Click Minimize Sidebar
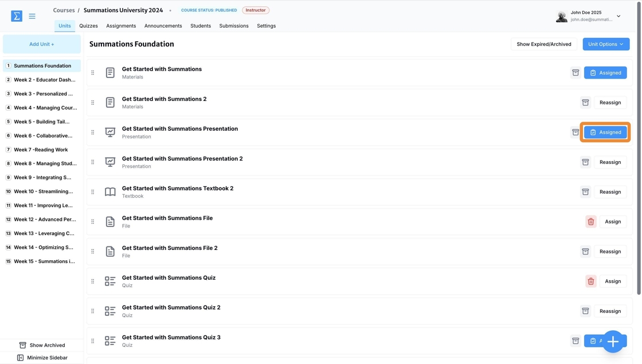The image size is (642, 364). [x=42, y=358]
